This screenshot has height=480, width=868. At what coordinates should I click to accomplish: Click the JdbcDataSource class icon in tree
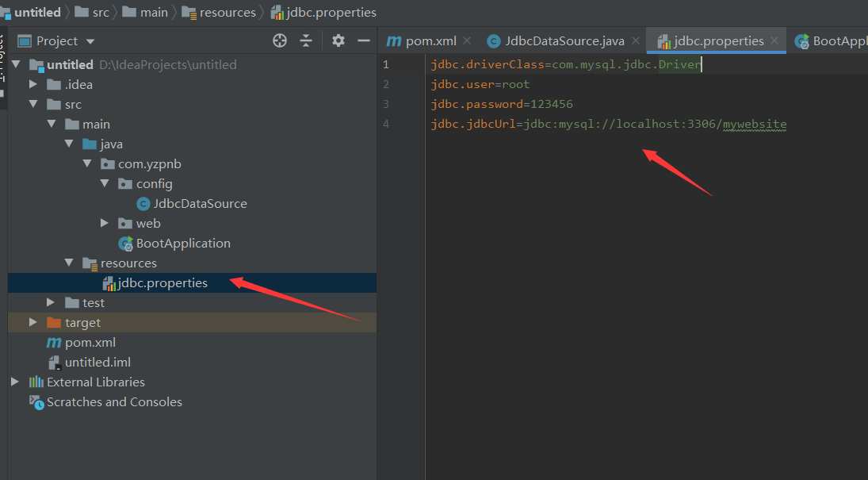tap(143, 204)
